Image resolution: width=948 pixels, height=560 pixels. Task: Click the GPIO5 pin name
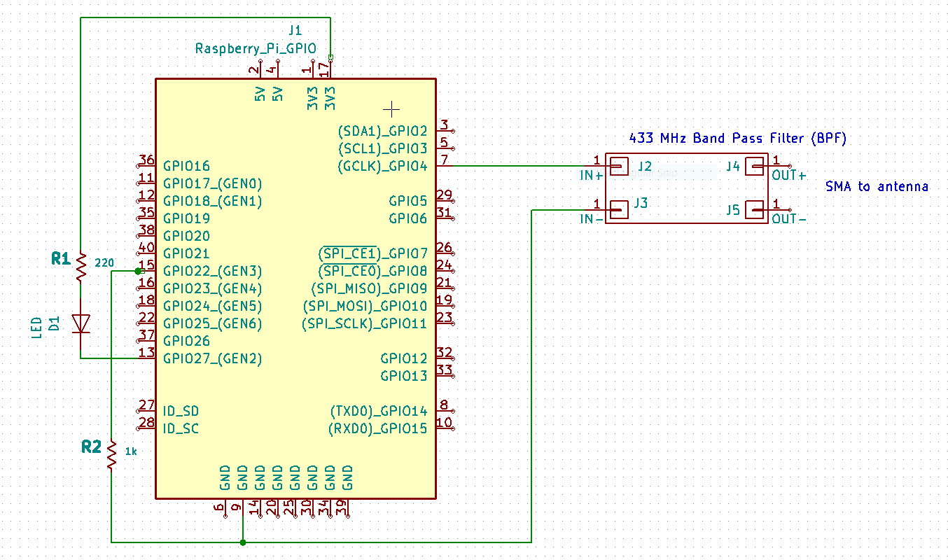pyautogui.click(x=408, y=202)
